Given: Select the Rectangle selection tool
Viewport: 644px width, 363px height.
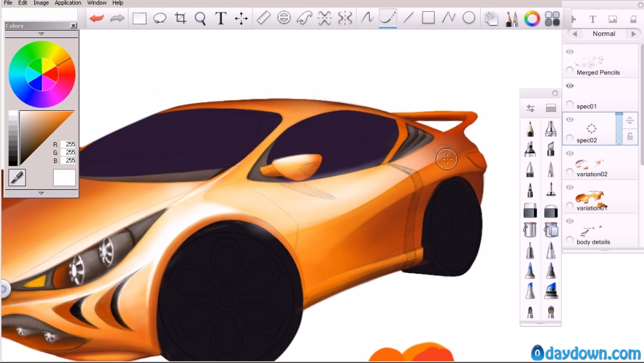Looking at the screenshot, I should pyautogui.click(x=139, y=19).
